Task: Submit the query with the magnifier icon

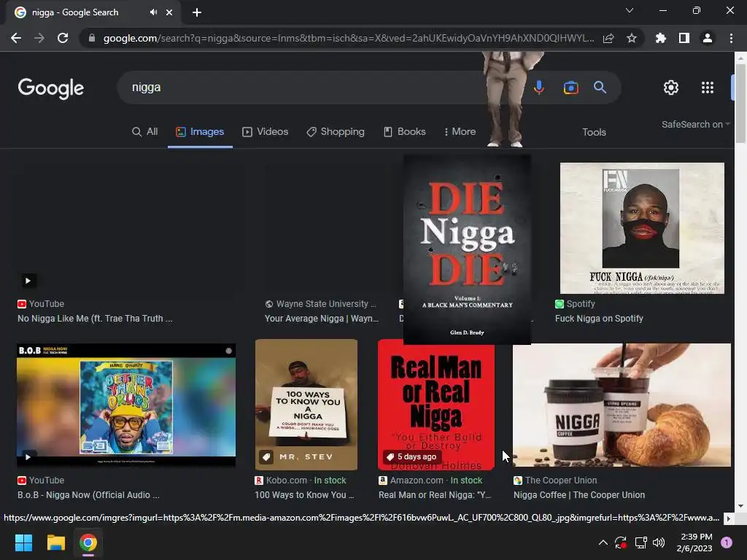Action: [600, 87]
